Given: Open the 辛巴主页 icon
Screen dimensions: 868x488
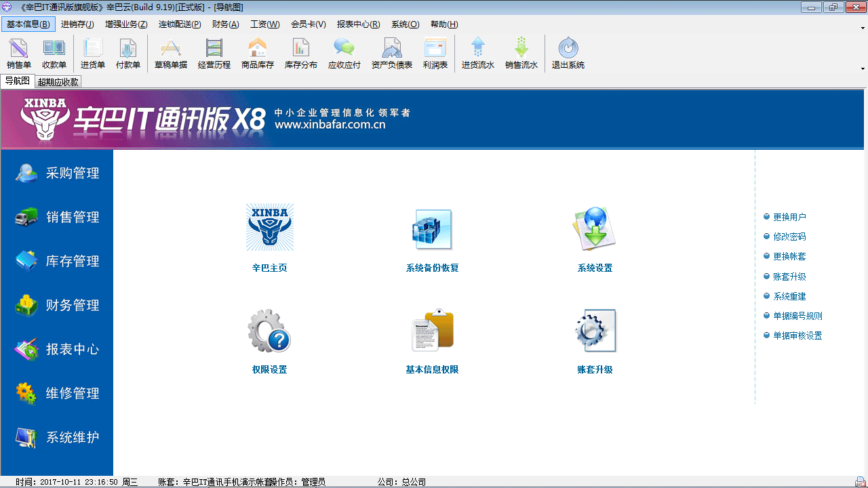Looking at the screenshot, I should point(270,228).
